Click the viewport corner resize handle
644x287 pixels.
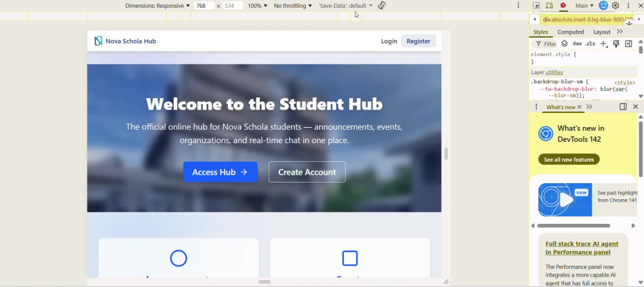point(446,282)
